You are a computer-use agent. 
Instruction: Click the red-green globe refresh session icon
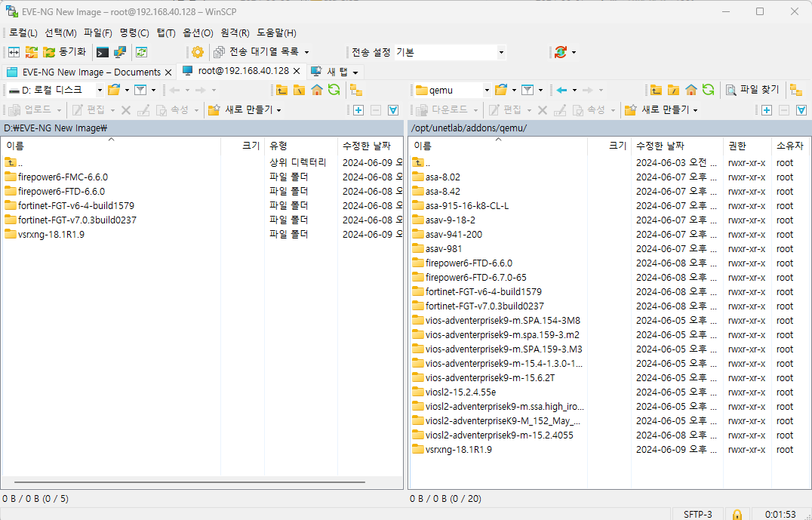(560, 52)
